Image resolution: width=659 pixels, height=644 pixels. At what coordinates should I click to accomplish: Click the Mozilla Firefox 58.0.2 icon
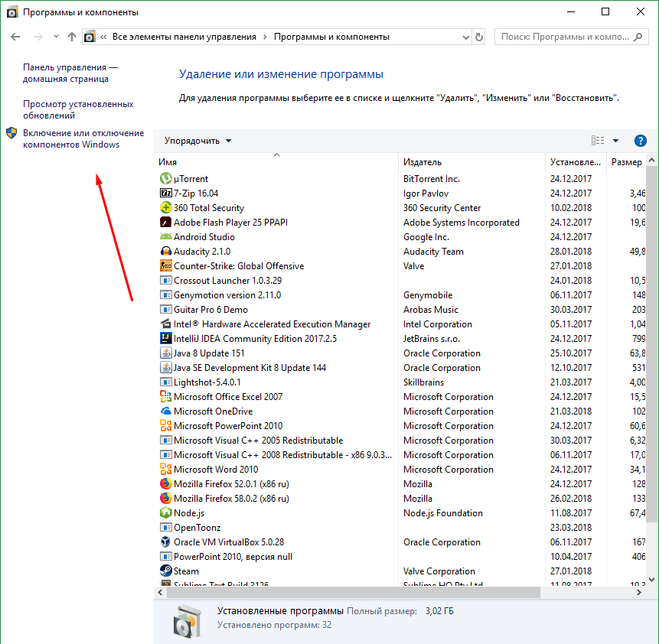click(x=165, y=498)
